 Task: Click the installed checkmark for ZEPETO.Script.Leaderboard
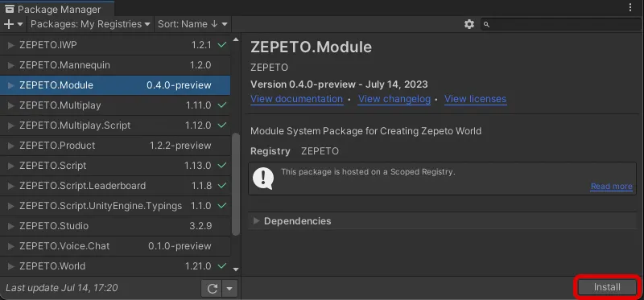point(222,186)
